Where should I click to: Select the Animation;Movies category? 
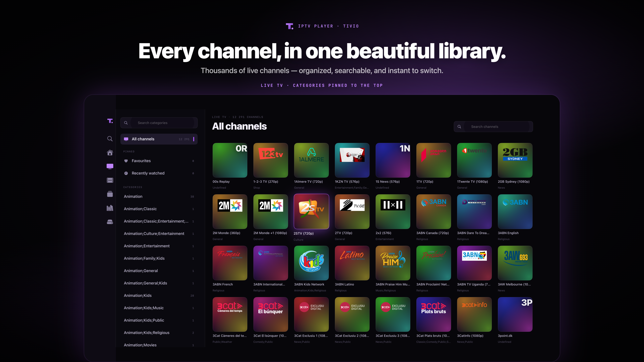[x=159, y=345]
